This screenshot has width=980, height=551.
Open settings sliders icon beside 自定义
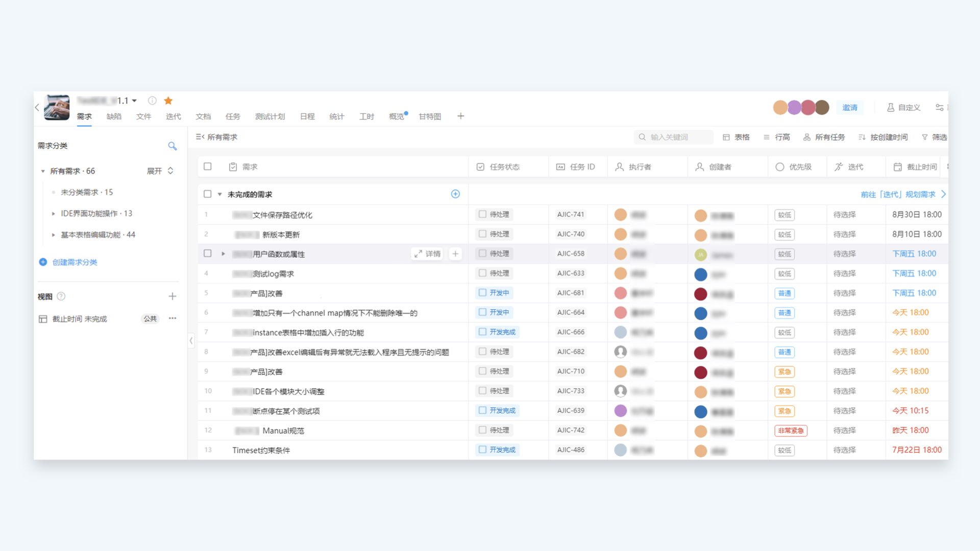[x=939, y=107]
